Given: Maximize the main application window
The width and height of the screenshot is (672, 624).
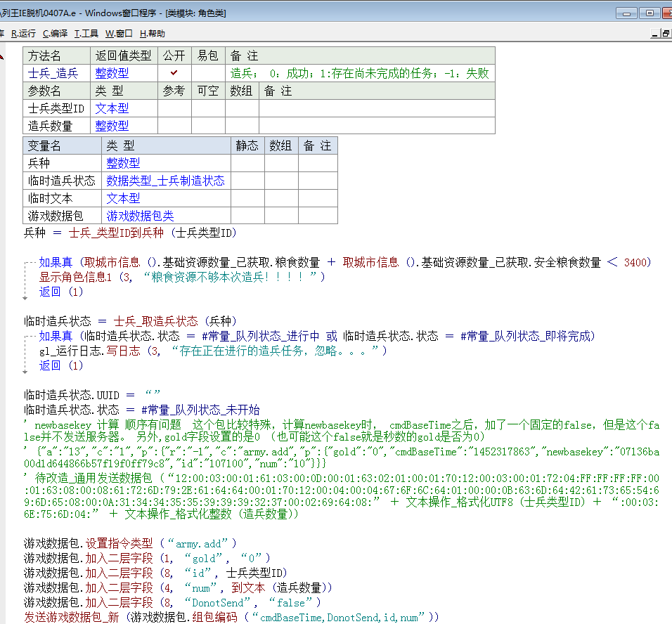Looking at the screenshot, I should point(648,13).
